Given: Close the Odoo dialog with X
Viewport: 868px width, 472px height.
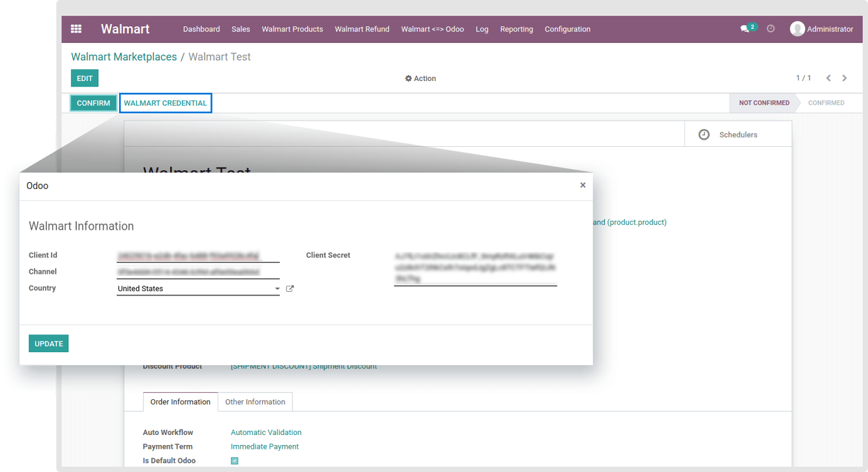Looking at the screenshot, I should coord(583,185).
